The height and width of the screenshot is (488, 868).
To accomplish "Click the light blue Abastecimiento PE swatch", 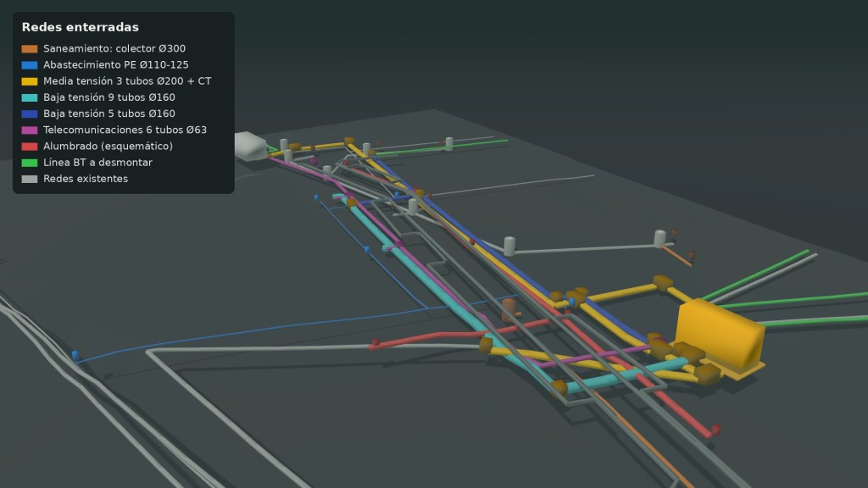I will 30,64.
